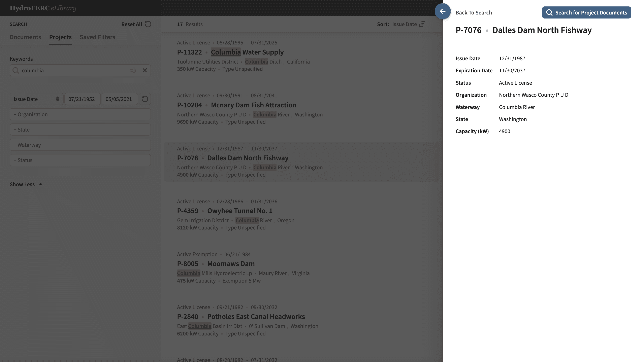Click Back To Search link
Screen dimensions: 644x362
click(x=474, y=12)
